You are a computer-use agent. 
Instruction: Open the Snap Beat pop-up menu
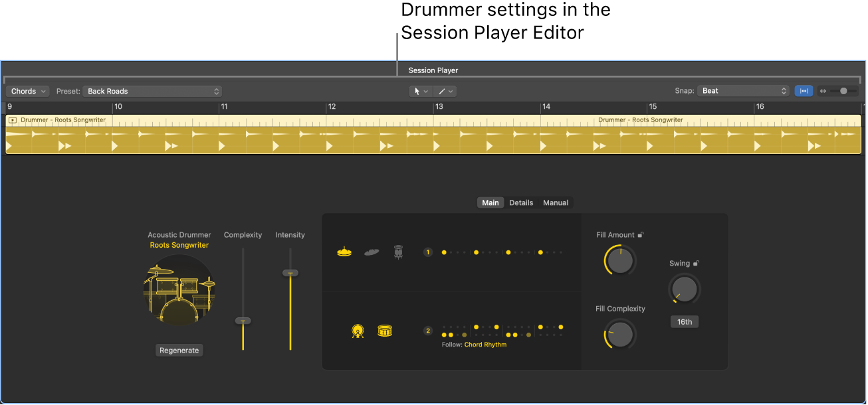[743, 91]
